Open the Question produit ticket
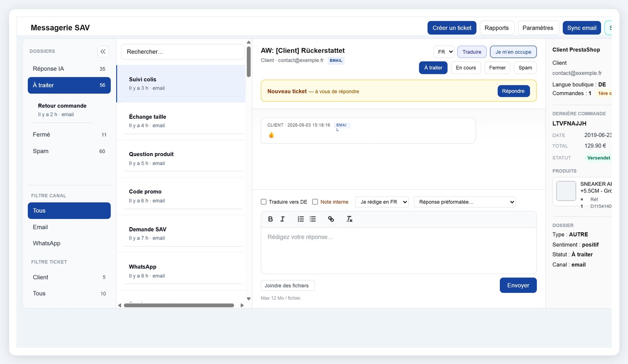The width and height of the screenshot is (628, 364). click(181, 158)
